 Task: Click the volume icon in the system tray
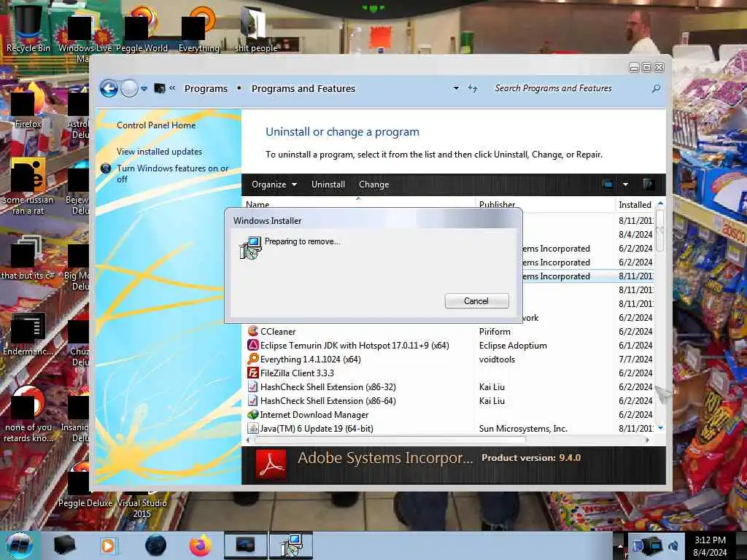pyautogui.click(x=673, y=545)
